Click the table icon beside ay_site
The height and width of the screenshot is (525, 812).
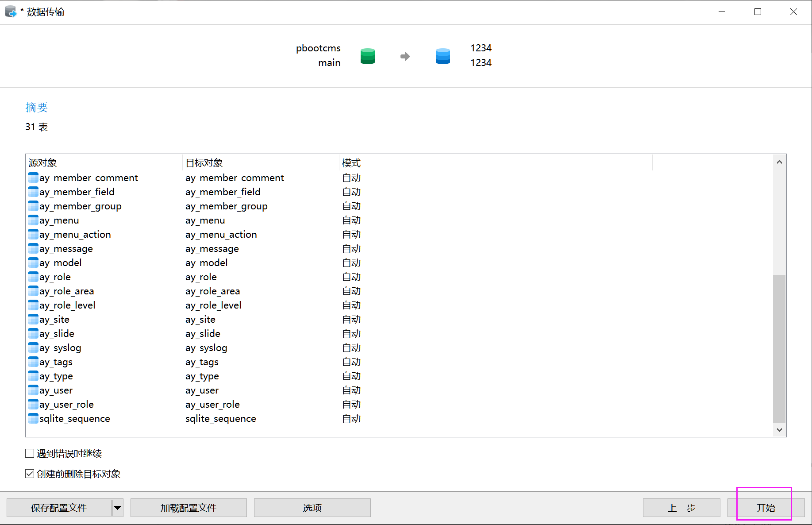click(x=33, y=319)
